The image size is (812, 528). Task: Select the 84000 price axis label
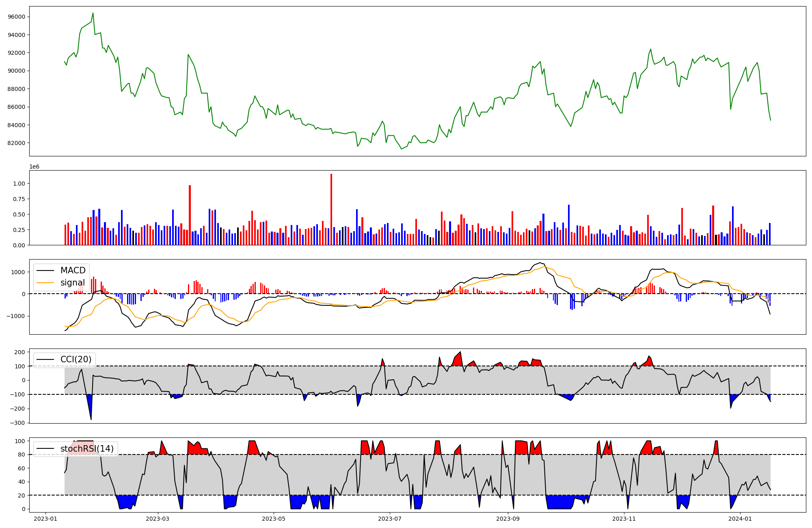(17, 125)
